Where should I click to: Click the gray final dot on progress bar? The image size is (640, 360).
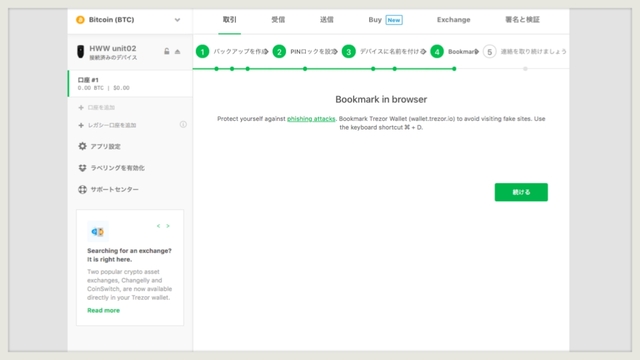[x=525, y=69]
